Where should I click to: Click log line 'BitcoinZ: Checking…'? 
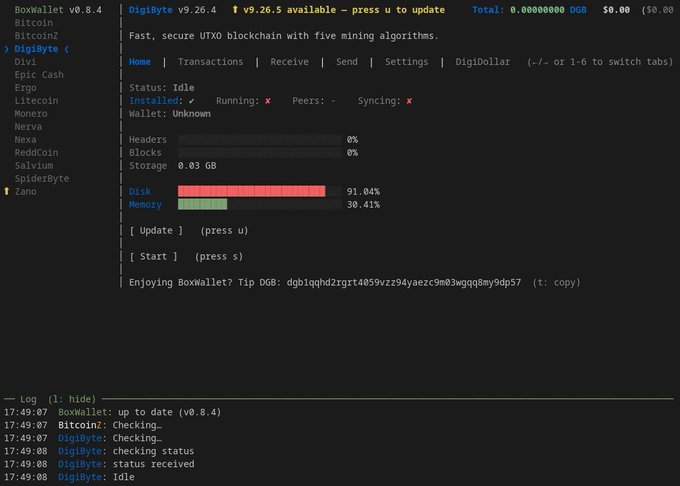(110, 425)
